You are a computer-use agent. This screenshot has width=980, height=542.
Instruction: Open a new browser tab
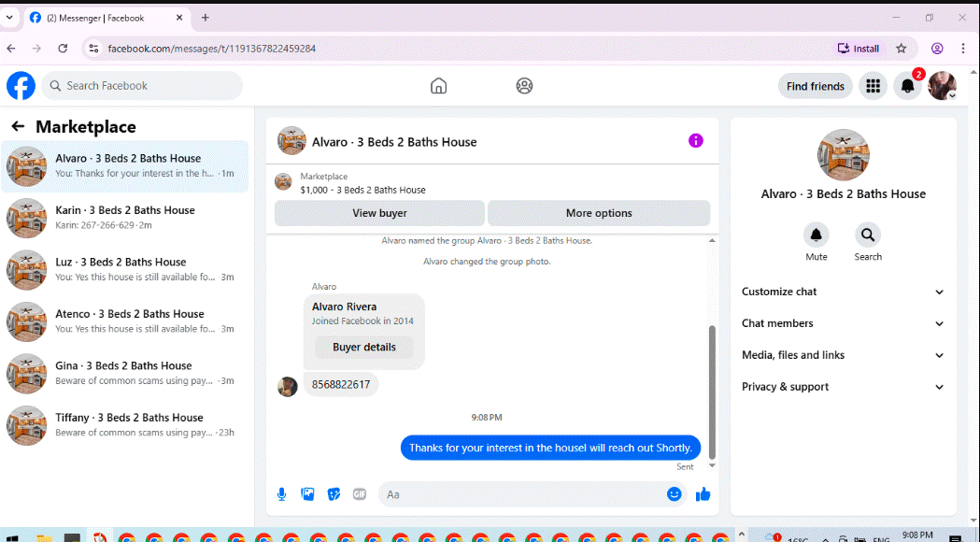[205, 18]
